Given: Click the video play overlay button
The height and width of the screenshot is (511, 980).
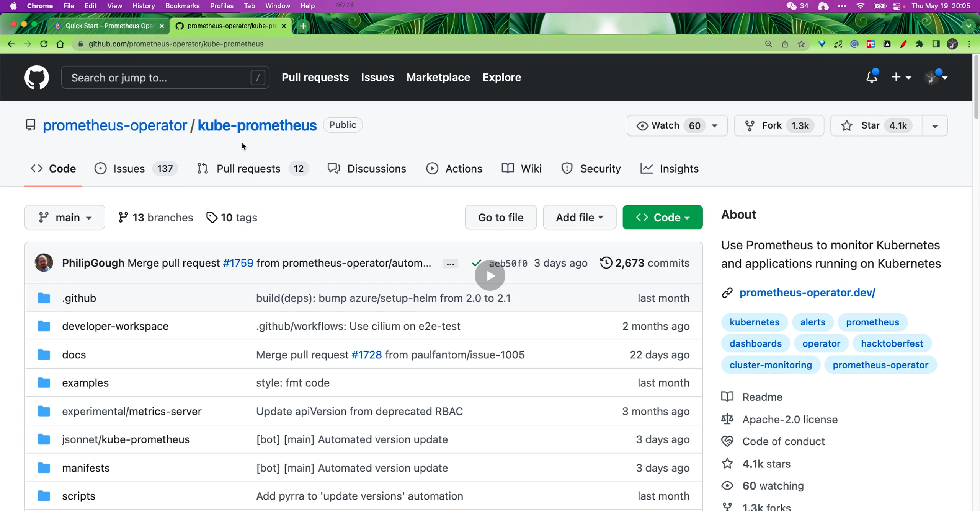Looking at the screenshot, I should 490,275.
